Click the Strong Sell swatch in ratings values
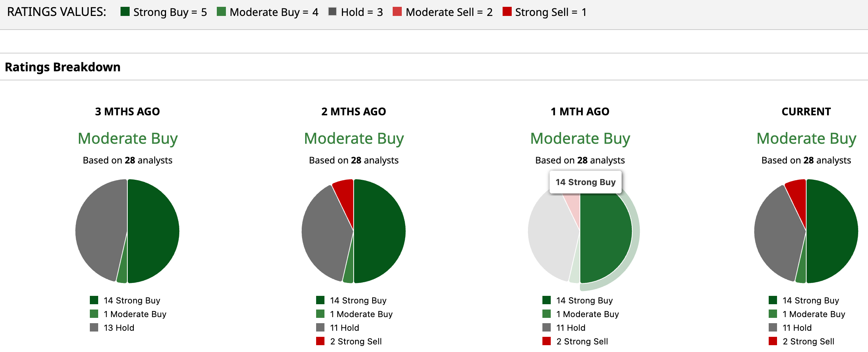This screenshot has height=352, width=868. coord(507,12)
